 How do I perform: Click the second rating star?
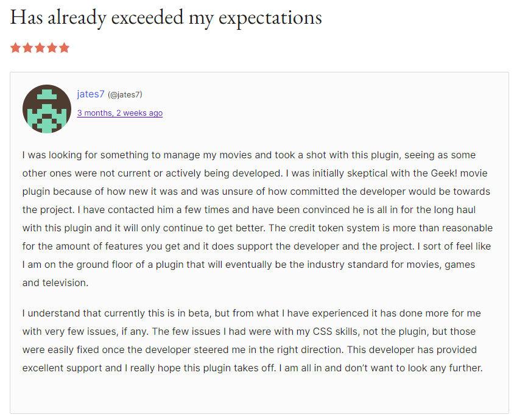click(28, 47)
